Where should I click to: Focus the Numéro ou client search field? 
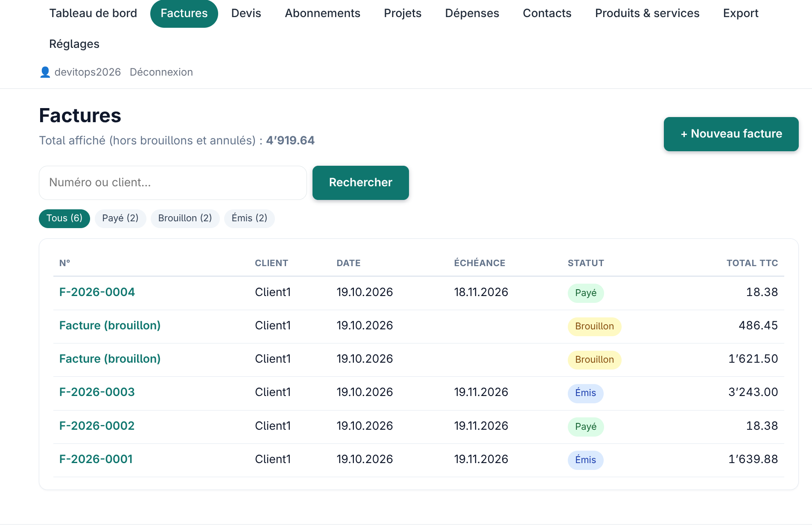click(x=173, y=183)
